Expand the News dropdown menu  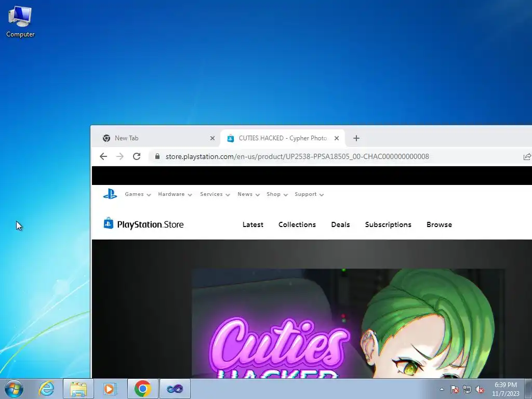click(x=249, y=194)
